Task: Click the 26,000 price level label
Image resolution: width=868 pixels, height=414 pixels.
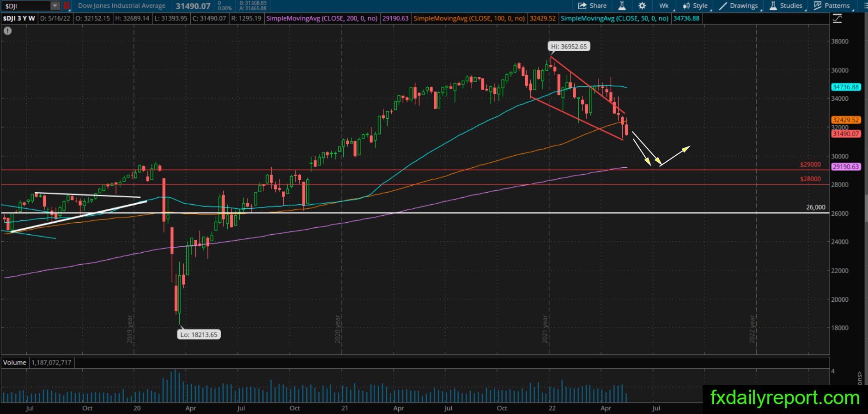Action: [816, 207]
